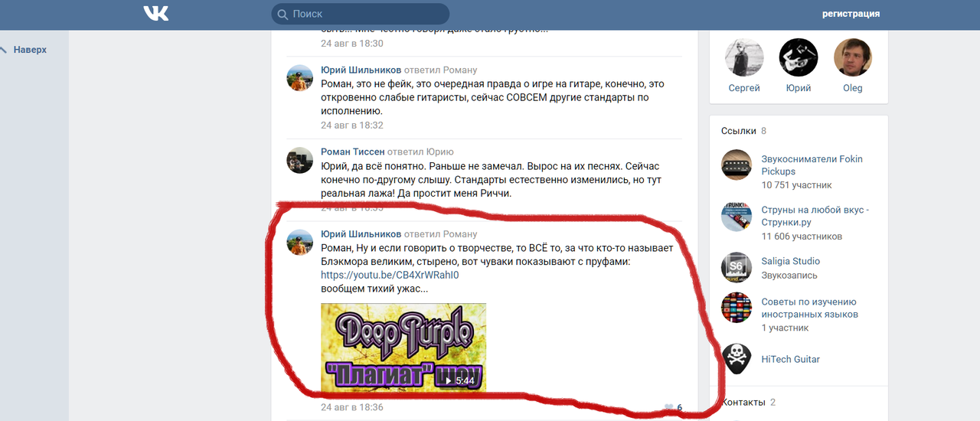Open Oleg's profile avatar

click(x=852, y=57)
